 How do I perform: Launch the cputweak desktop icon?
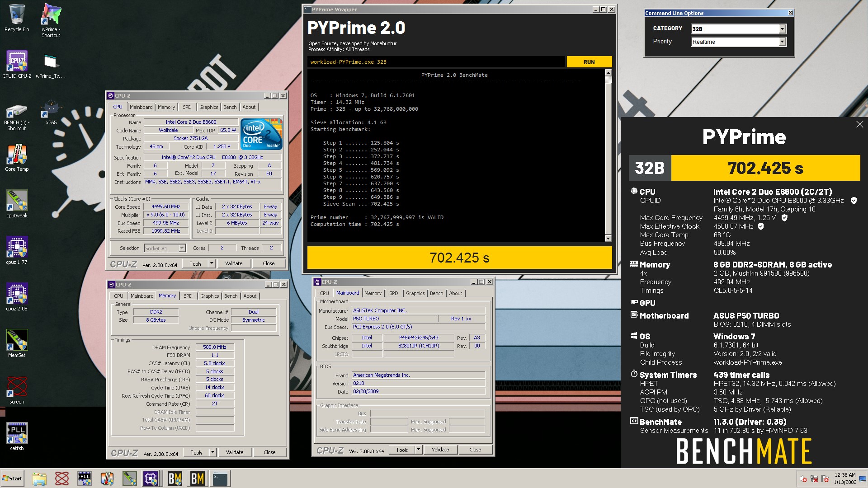coord(17,204)
